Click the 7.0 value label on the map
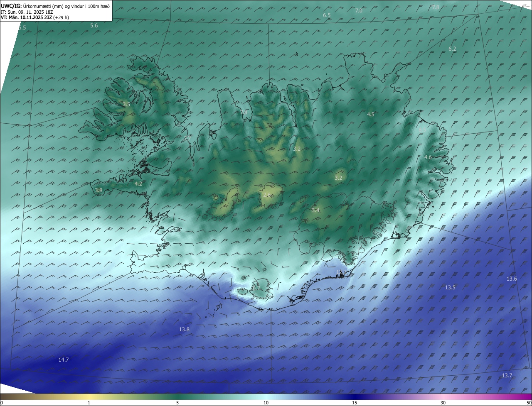This screenshot has width=532, height=406. tap(359, 10)
